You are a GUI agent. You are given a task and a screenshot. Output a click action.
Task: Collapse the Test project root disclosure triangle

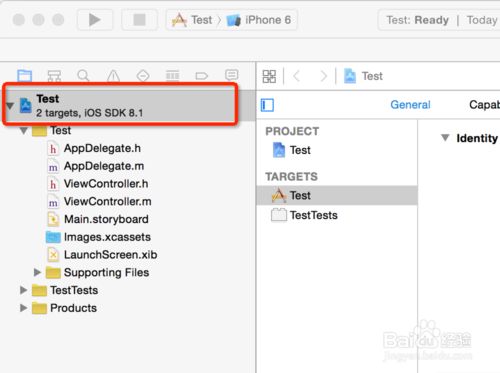coord(10,106)
